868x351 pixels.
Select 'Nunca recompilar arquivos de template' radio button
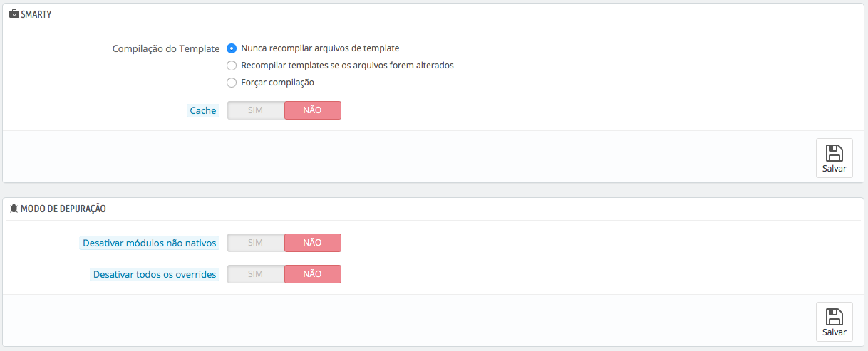(x=232, y=48)
